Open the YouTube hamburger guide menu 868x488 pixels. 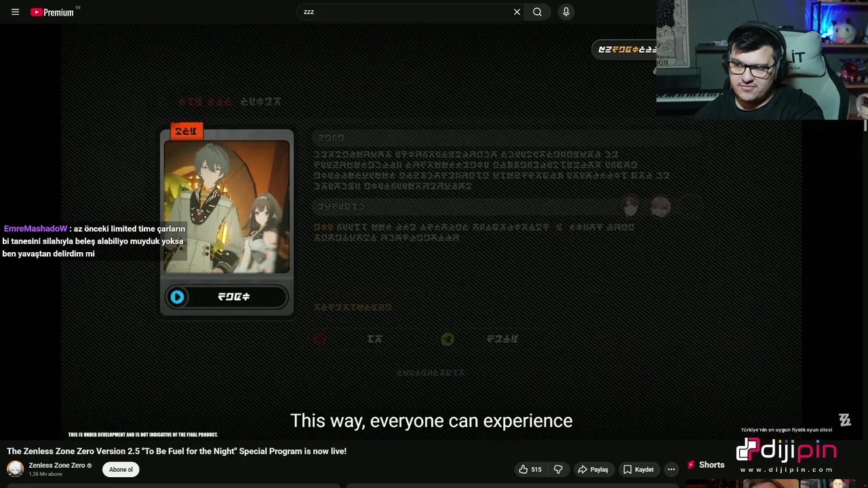(15, 12)
